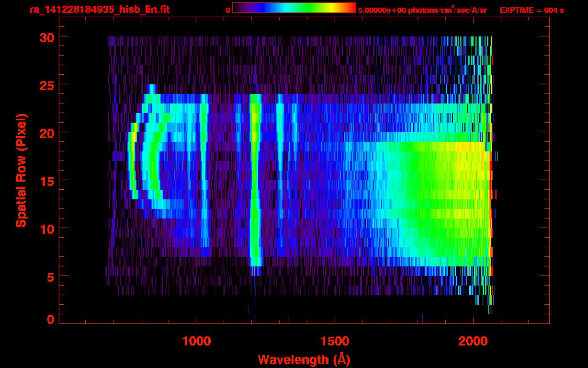Click the 5.00000e+06 photons/cm²/sec/A/sr label
The width and height of the screenshot is (588, 368).
[422, 10]
